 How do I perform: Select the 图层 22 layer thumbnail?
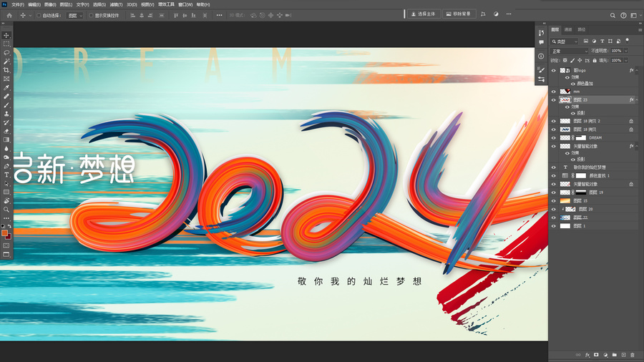click(565, 217)
